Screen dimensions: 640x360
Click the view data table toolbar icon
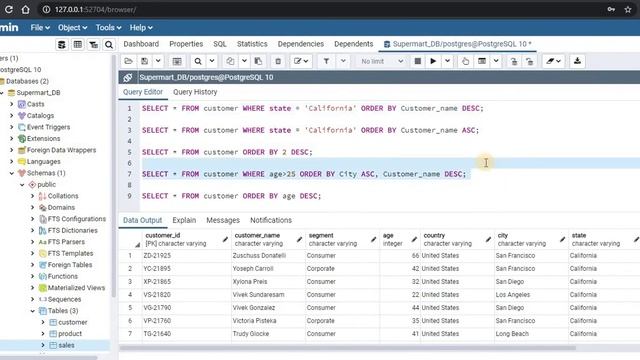pos(482,61)
